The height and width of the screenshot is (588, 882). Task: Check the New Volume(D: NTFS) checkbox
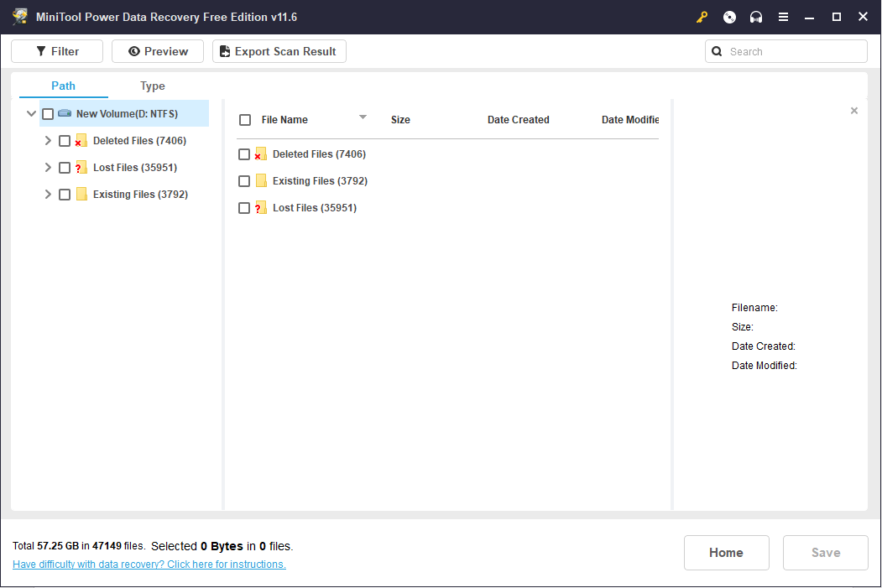[x=48, y=113]
